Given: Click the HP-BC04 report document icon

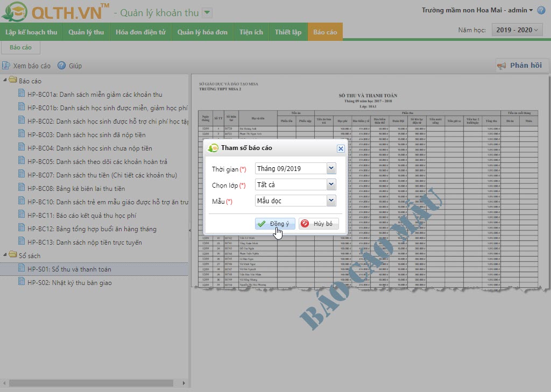Looking at the screenshot, I should click(22, 147).
